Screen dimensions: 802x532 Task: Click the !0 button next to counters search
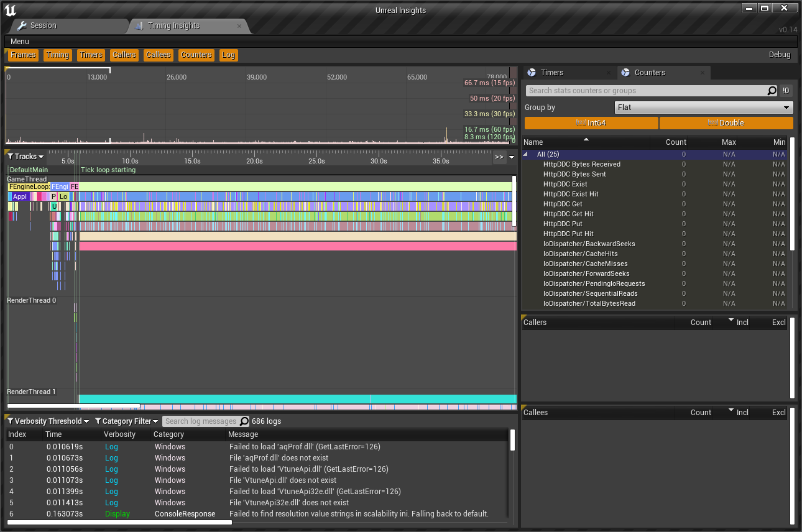(x=786, y=91)
